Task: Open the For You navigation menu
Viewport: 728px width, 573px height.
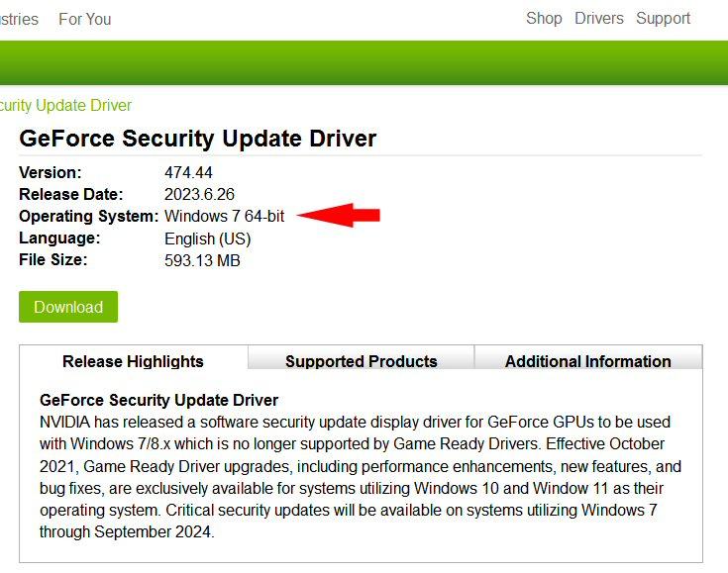Action: click(x=85, y=19)
